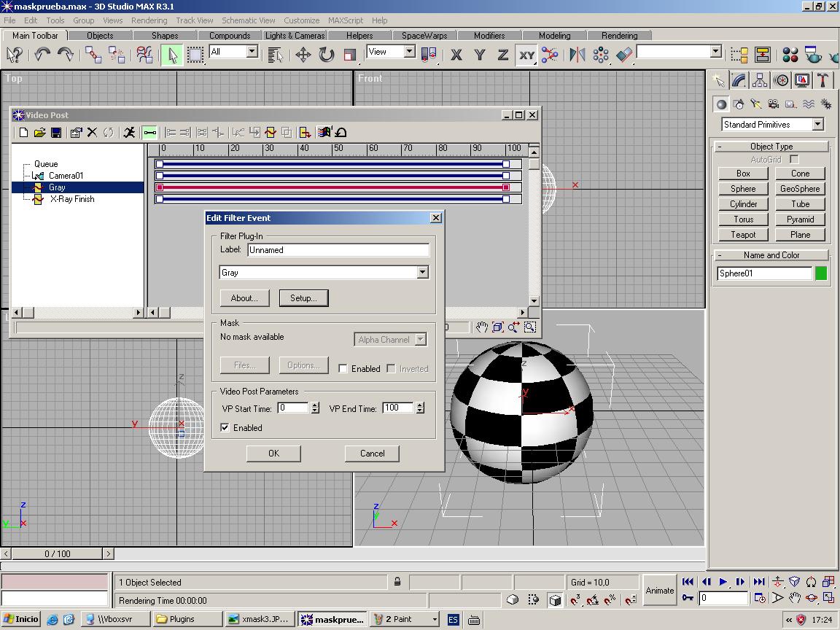Activate the Select Object arrow tool

point(172,55)
